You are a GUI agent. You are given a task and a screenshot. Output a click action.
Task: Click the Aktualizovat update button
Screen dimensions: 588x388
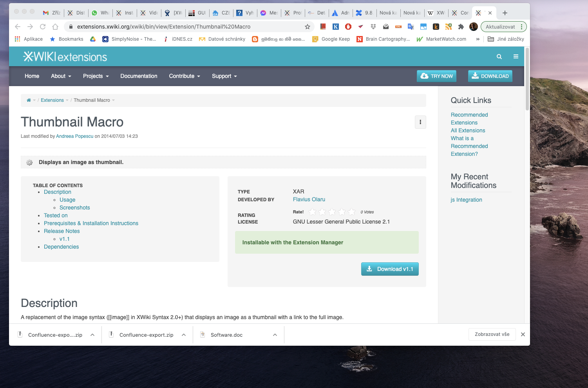[x=503, y=27]
